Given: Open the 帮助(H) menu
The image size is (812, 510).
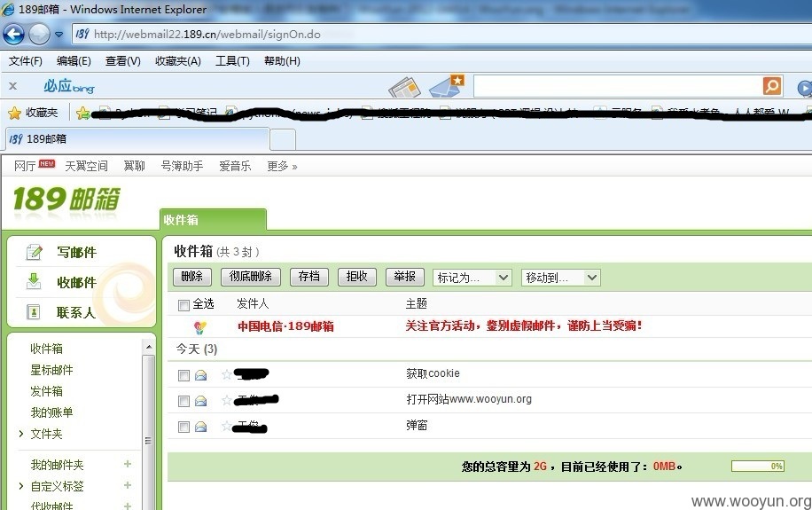Looking at the screenshot, I should click(282, 61).
